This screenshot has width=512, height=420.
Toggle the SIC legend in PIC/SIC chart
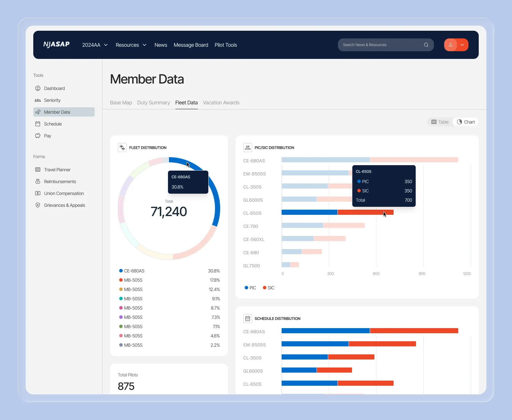coord(268,287)
